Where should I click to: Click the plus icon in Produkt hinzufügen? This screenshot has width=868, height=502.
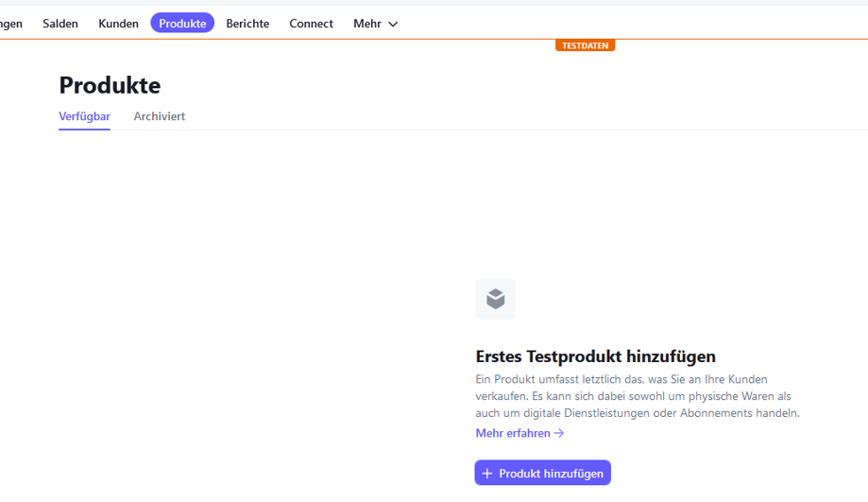(x=487, y=474)
